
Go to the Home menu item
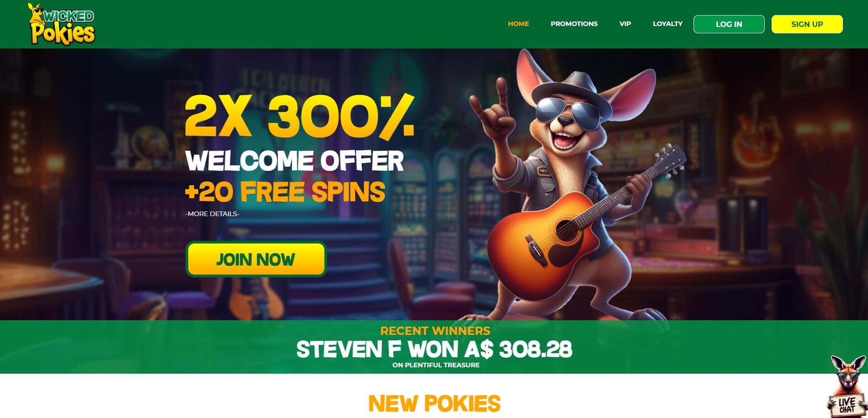pyautogui.click(x=519, y=24)
